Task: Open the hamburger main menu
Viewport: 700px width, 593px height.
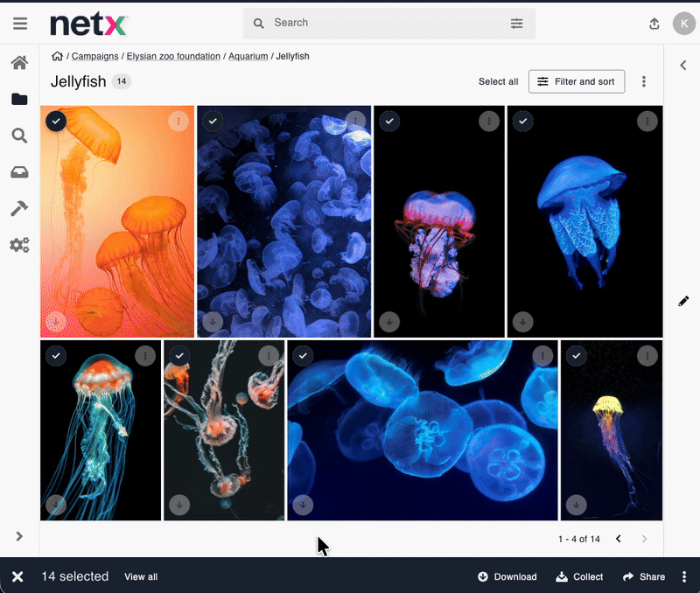Action: point(19,24)
